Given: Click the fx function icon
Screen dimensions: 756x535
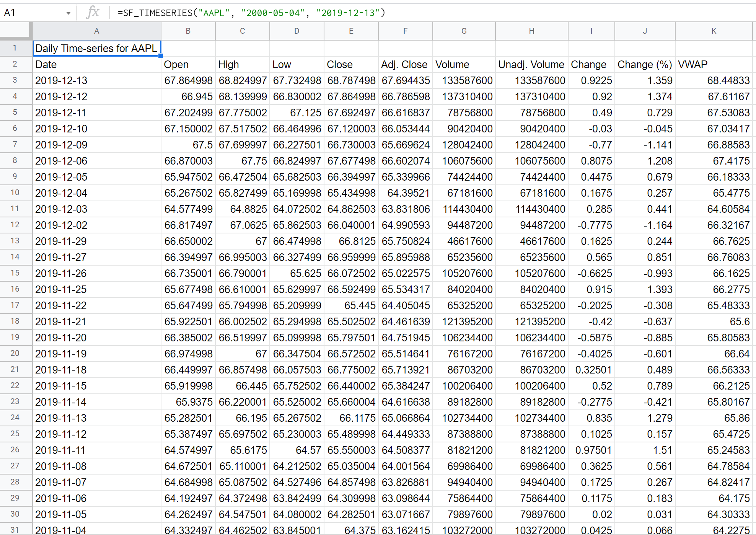Looking at the screenshot, I should tap(93, 12).
